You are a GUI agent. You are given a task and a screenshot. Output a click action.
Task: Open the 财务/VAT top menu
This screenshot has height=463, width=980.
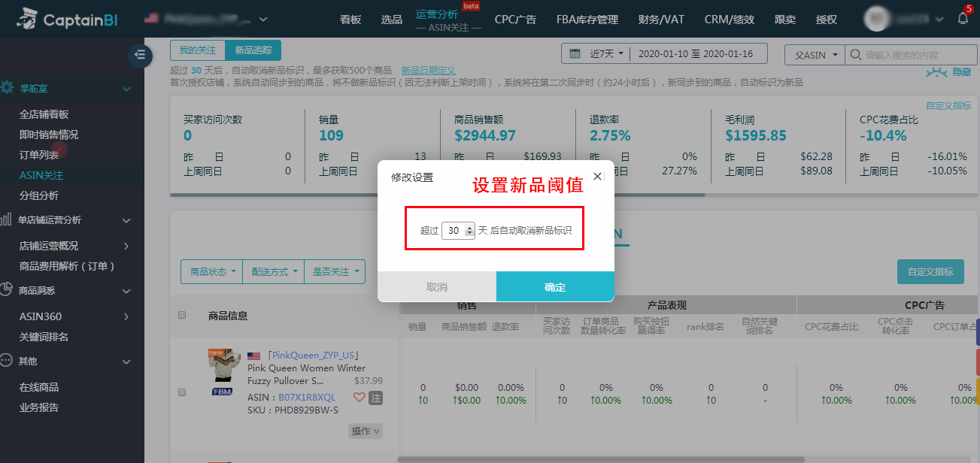tap(661, 20)
